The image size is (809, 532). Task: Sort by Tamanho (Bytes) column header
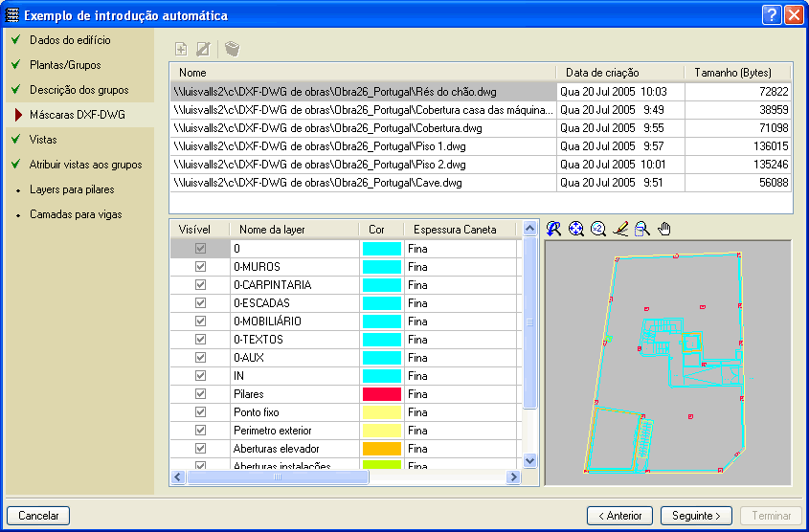738,73
